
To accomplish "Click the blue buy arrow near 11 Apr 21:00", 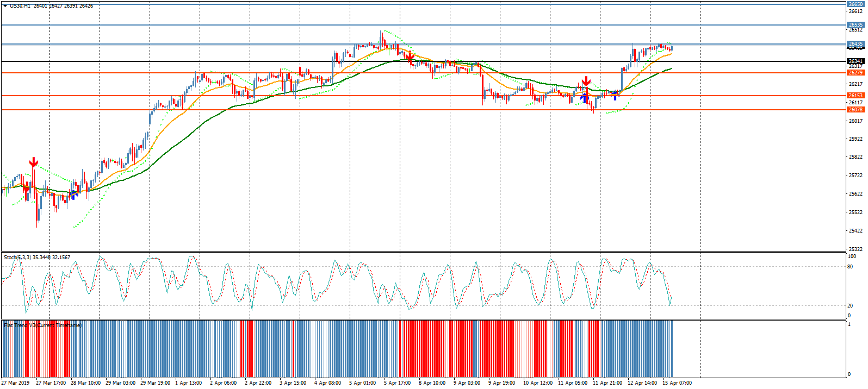I will coord(615,95).
